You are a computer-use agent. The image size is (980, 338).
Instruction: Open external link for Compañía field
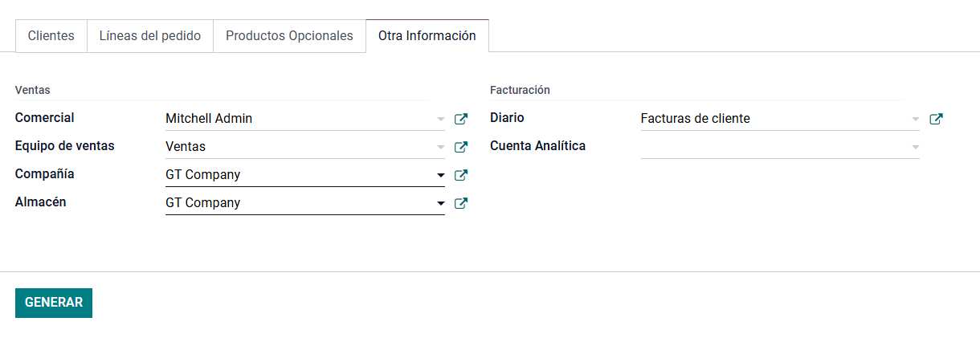tap(461, 175)
